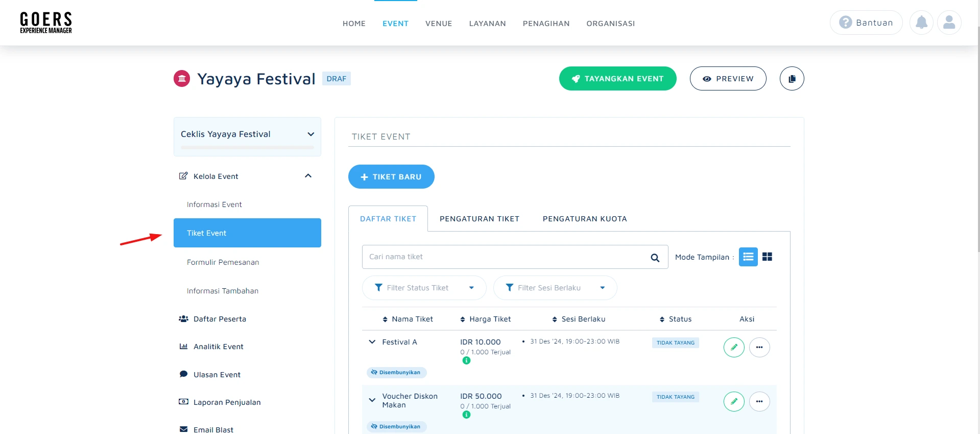The image size is (980, 434).
Task: Click the TIKET BARU button
Action: point(391,177)
